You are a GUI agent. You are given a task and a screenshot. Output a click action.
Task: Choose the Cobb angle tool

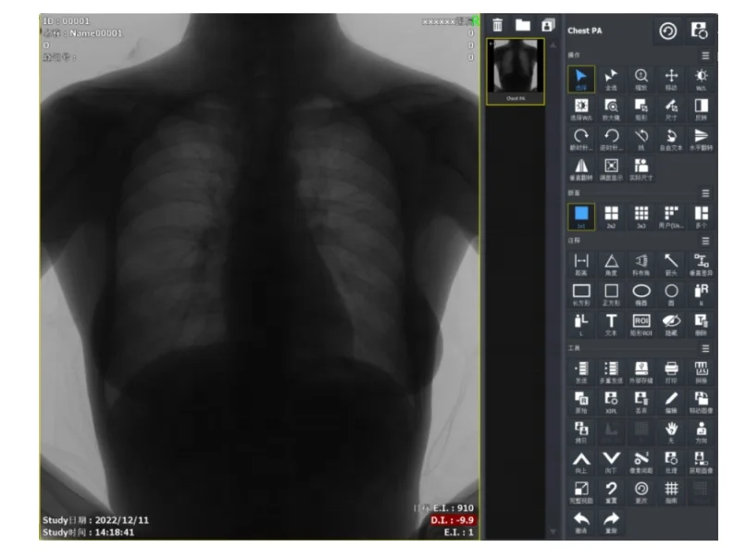click(x=641, y=264)
